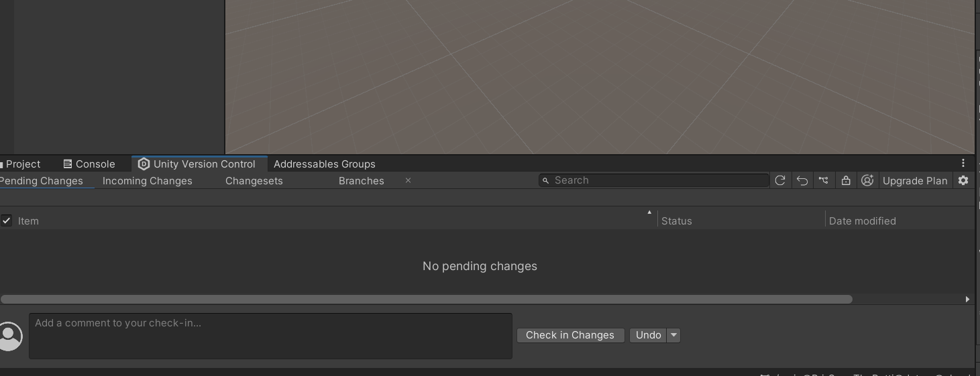
Task: Open the Addressables Groups tab
Action: coord(325,164)
